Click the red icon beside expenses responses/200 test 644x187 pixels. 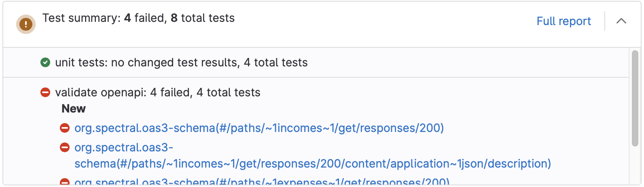[65, 182]
